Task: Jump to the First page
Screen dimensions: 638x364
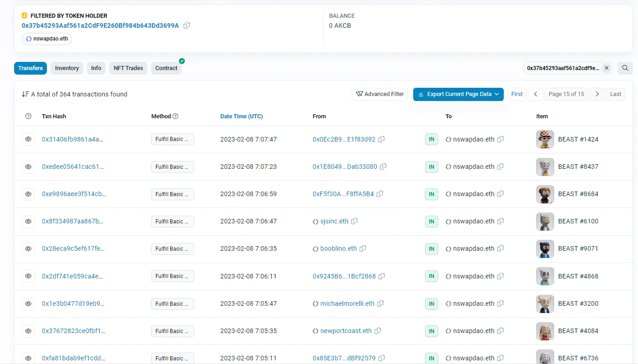Action: point(517,94)
